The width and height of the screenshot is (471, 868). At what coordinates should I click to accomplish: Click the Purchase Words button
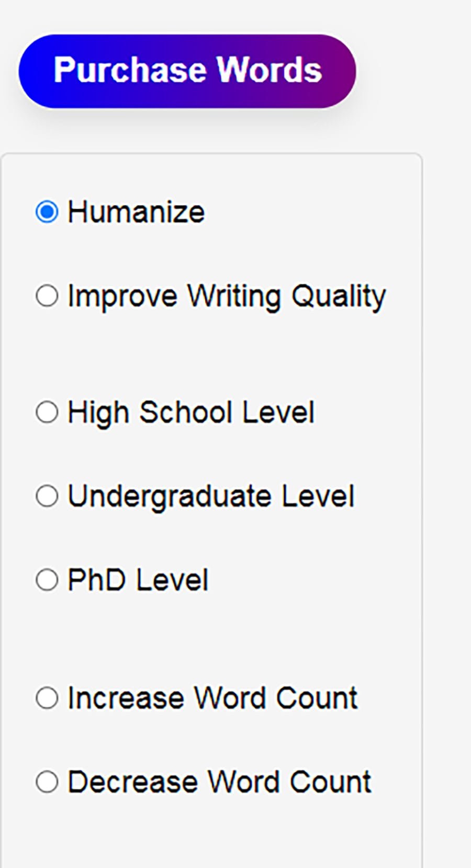pos(187,71)
